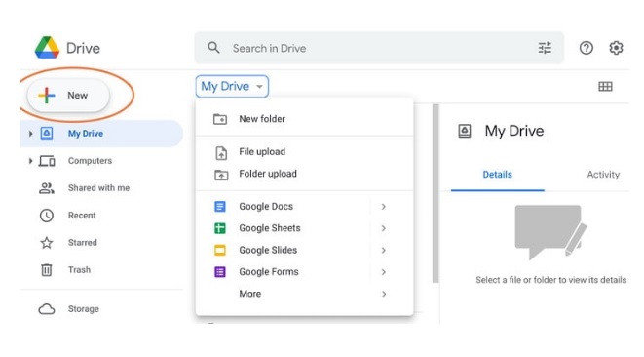This screenshot has height=357, width=644.
Task: Click the Trash bin icon
Action: 47,270
